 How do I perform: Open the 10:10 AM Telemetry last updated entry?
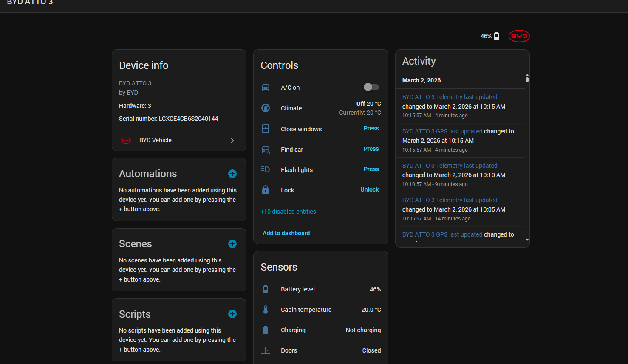coord(450,166)
